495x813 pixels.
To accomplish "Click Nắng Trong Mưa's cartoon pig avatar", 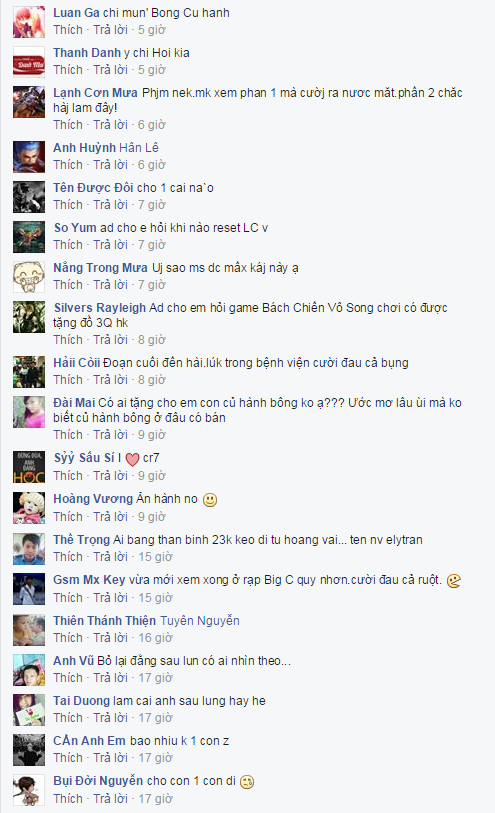I will pyautogui.click(x=29, y=277).
